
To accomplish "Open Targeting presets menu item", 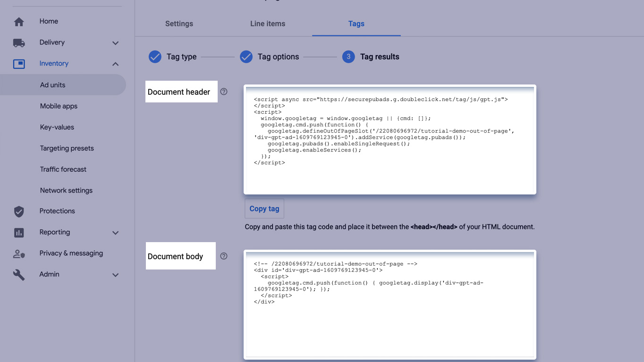I will pos(67,148).
